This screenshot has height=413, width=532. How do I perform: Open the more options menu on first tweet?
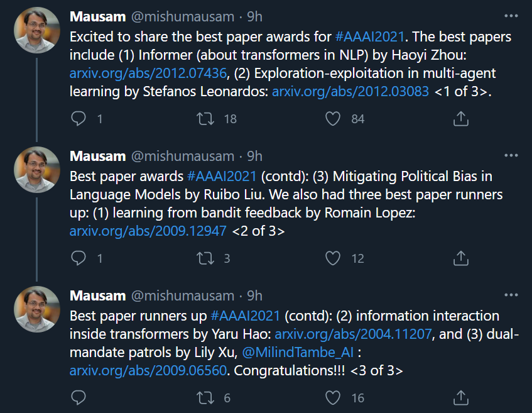pos(511,16)
